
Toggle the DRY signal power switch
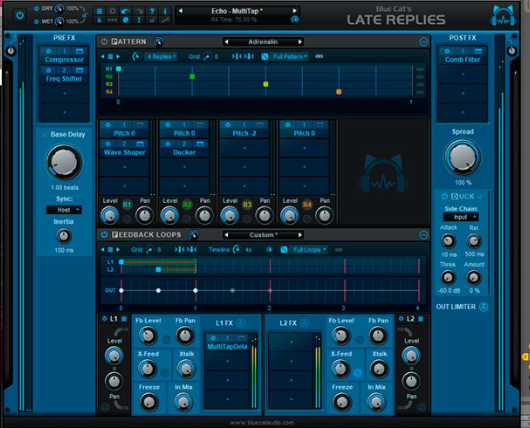coord(37,8)
